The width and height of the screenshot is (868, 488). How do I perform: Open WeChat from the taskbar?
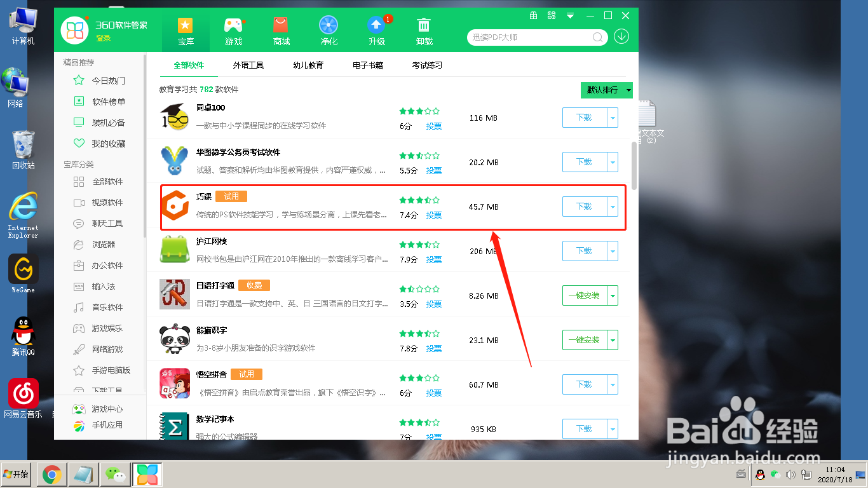click(x=115, y=474)
